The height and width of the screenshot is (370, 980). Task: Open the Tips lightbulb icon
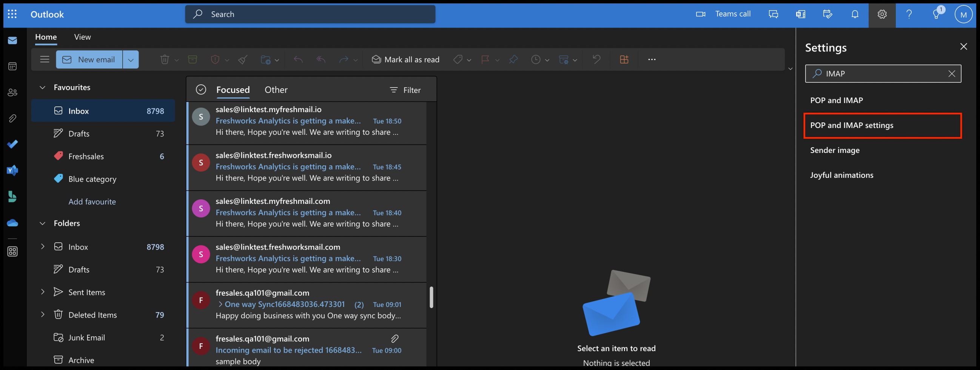(936, 14)
